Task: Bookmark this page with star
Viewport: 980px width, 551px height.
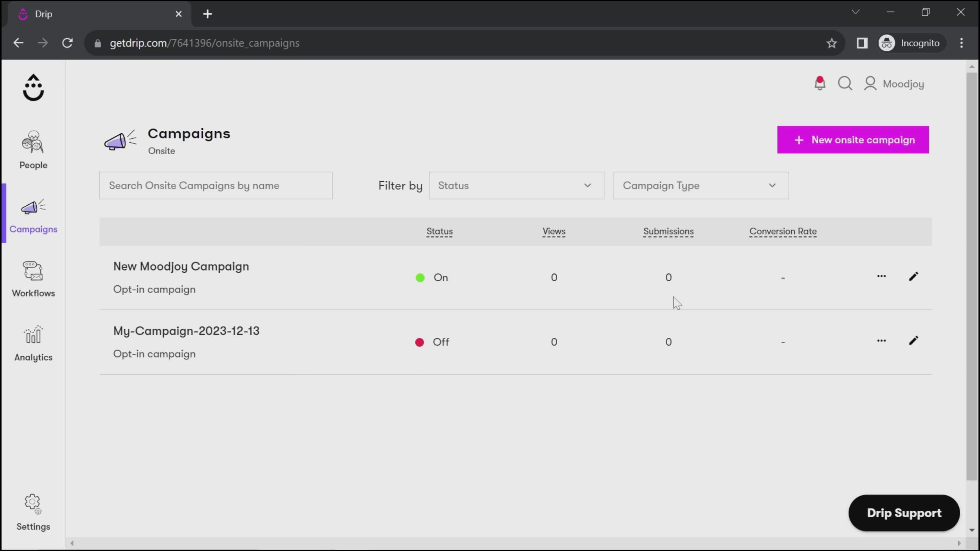Action: coord(832,43)
